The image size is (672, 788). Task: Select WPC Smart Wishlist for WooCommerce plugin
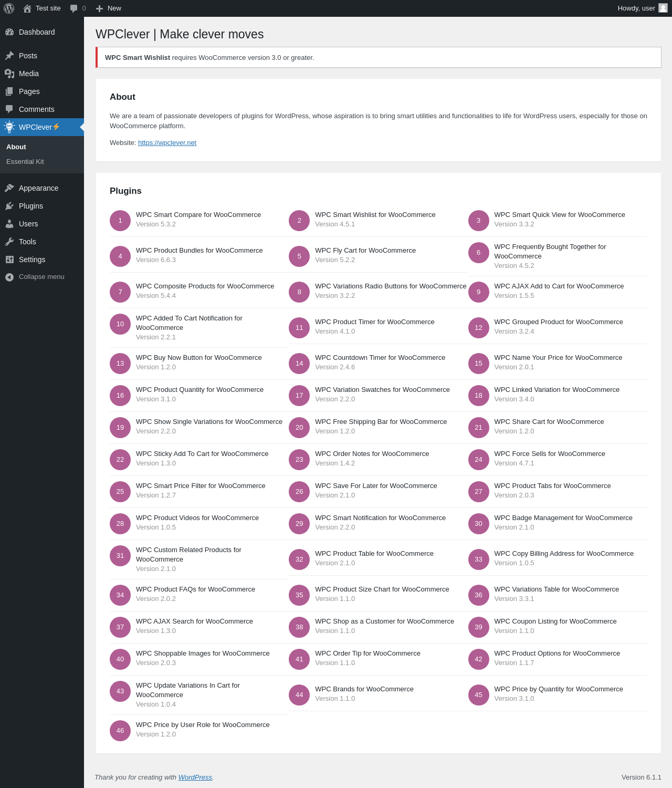pyautogui.click(x=375, y=215)
